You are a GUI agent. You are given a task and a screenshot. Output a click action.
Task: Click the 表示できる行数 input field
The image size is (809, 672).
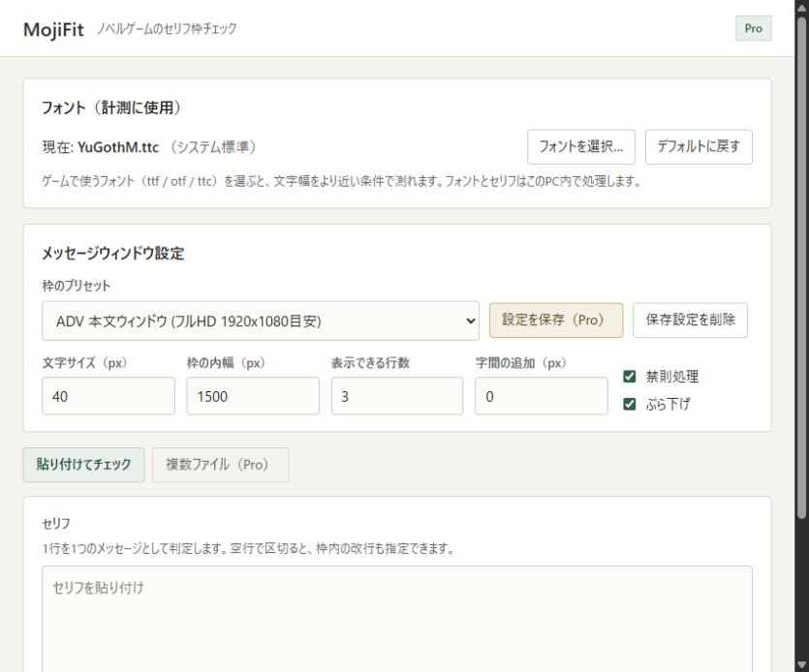point(397,396)
